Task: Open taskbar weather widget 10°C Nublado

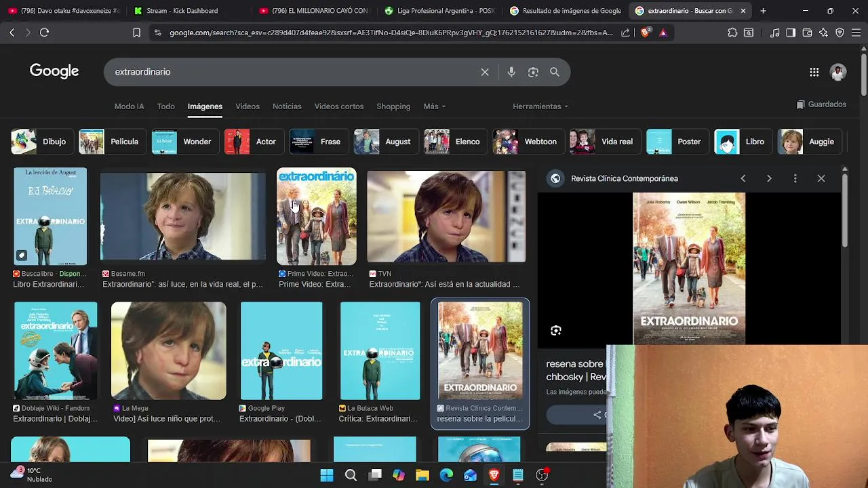Action: coord(31,474)
